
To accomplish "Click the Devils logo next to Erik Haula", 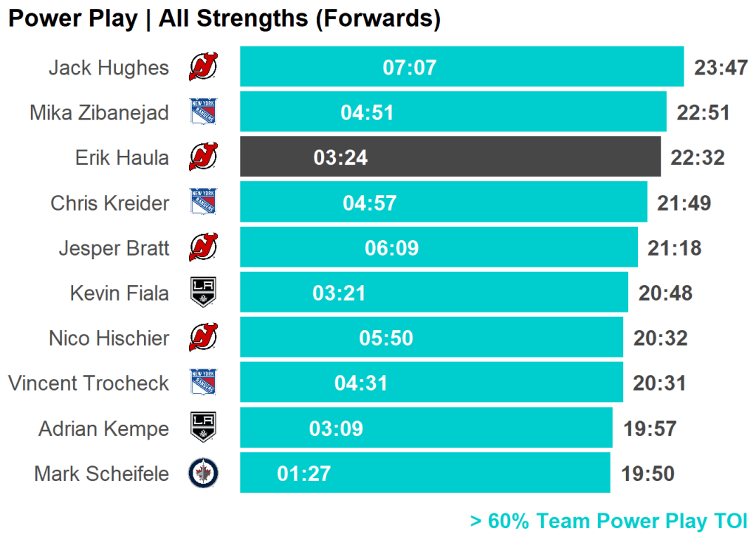I will coord(203,157).
